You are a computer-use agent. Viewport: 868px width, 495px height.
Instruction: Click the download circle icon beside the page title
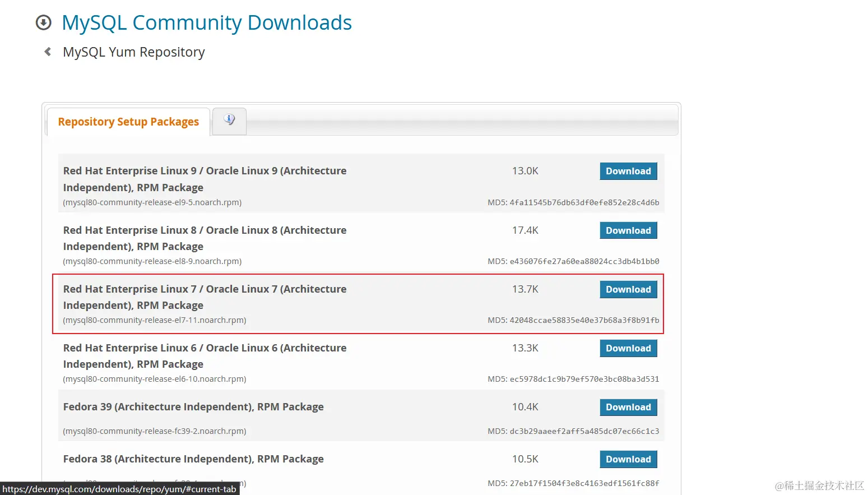click(43, 22)
